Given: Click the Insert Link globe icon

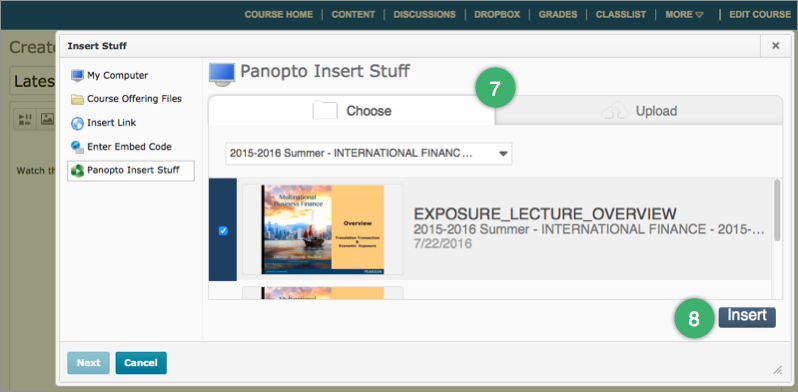Looking at the screenshot, I should (77, 123).
